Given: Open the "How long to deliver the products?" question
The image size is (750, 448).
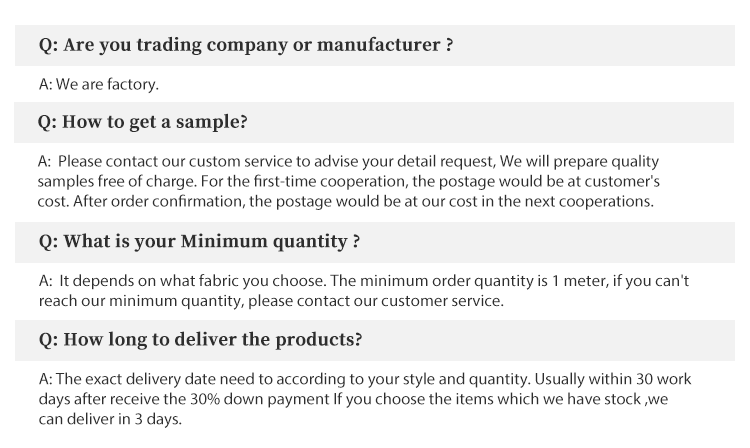Looking at the screenshot, I should tap(200, 339).
